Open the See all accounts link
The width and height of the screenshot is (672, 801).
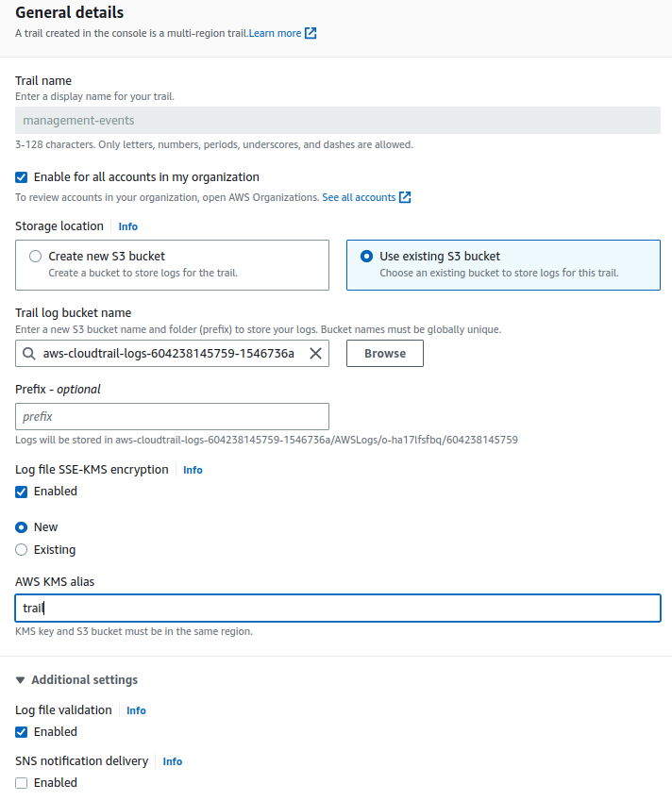click(x=359, y=197)
